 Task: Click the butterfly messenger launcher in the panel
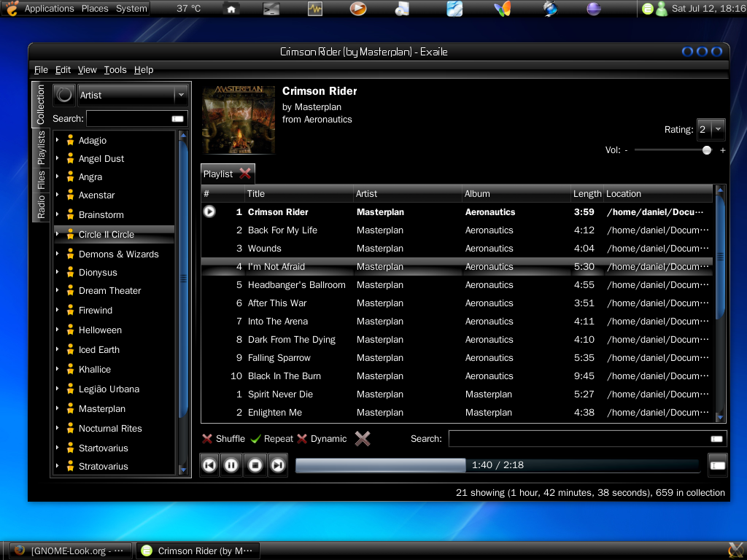(503, 9)
